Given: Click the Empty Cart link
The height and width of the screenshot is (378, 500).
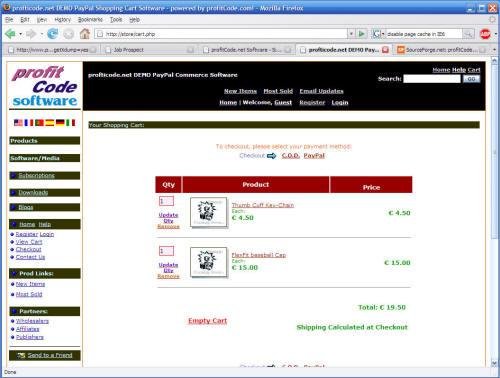Looking at the screenshot, I should [x=207, y=321].
